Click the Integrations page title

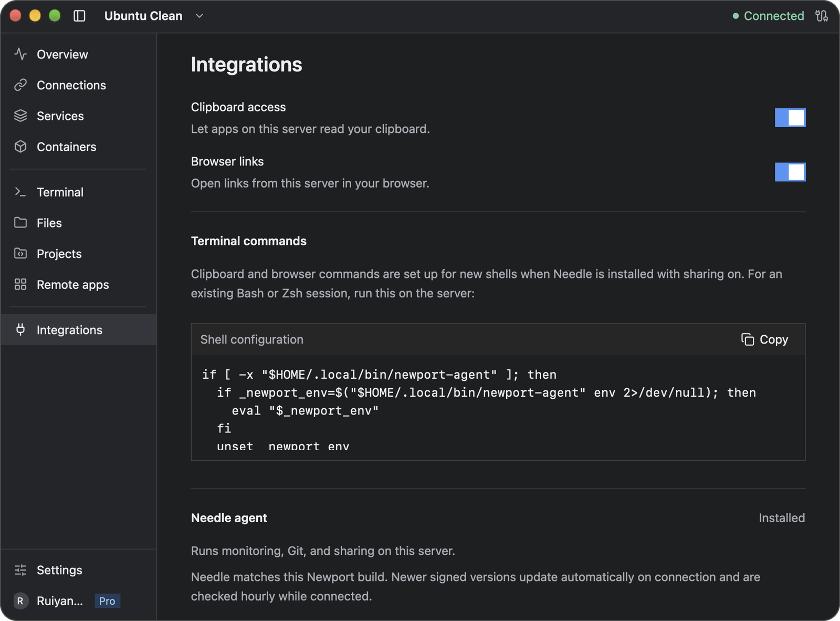pyautogui.click(x=247, y=65)
